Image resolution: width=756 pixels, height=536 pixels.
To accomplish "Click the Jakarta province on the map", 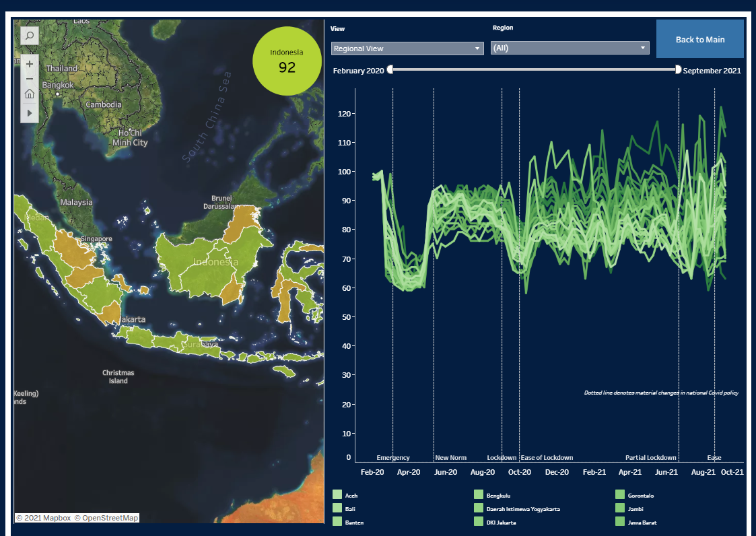I will (x=132, y=318).
